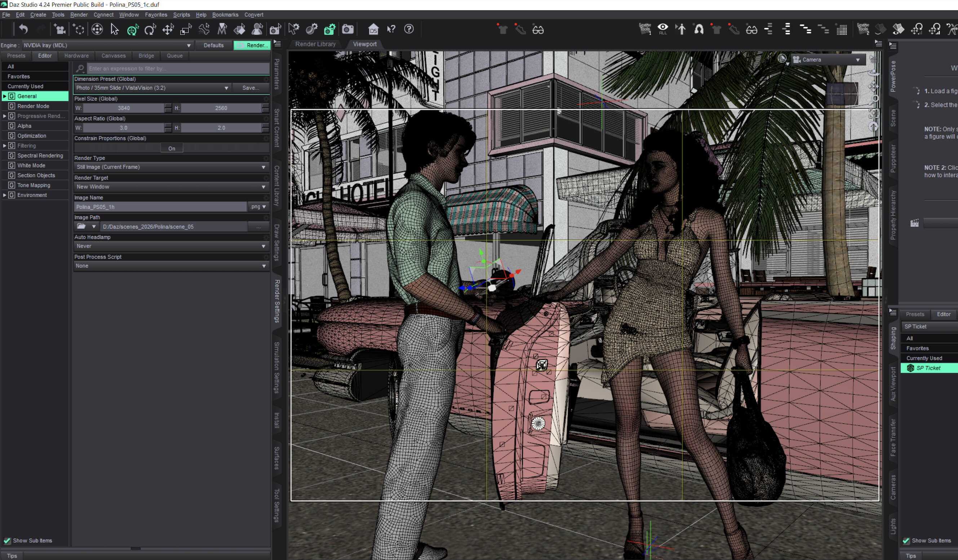Click the Save... dimension preset button
This screenshot has height=560, width=958.
(x=250, y=88)
